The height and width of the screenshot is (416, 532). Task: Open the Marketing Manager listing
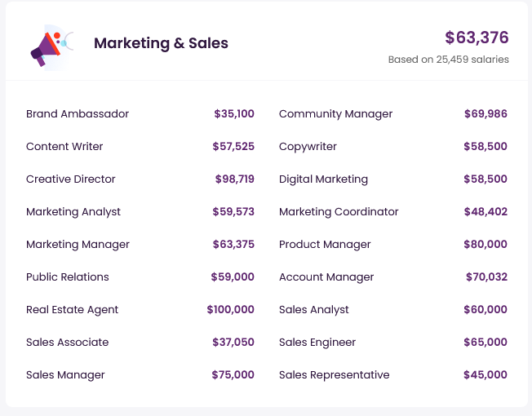coord(78,245)
